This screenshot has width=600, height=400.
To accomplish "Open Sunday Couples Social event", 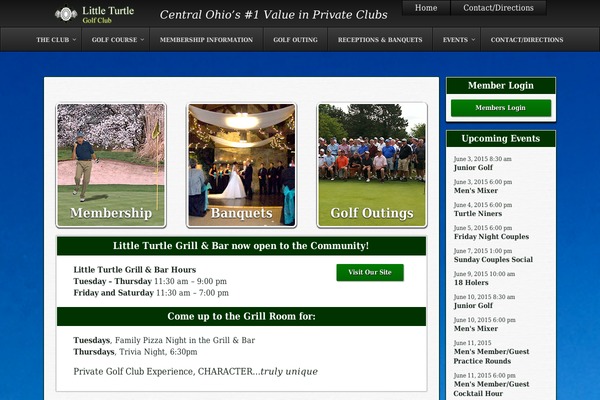I will click(x=493, y=260).
